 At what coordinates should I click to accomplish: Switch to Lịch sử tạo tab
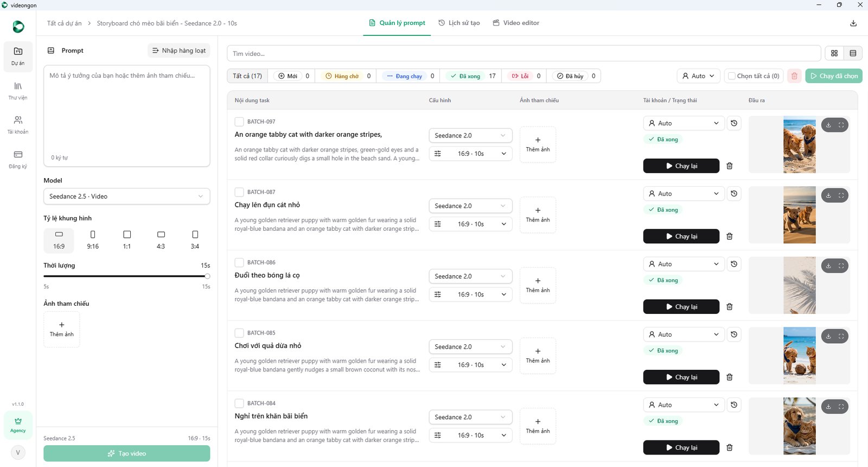pyautogui.click(x=459, y=23)
